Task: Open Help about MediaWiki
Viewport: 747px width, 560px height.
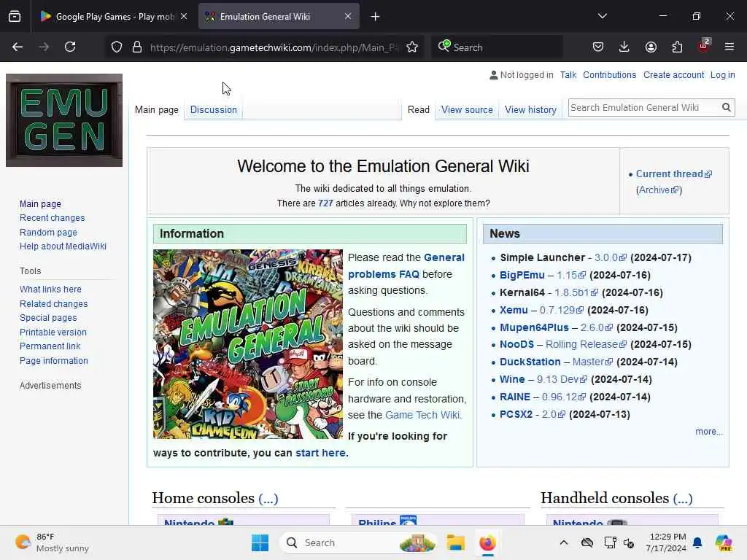Action: pyautogui.click(x=63, y=246)
